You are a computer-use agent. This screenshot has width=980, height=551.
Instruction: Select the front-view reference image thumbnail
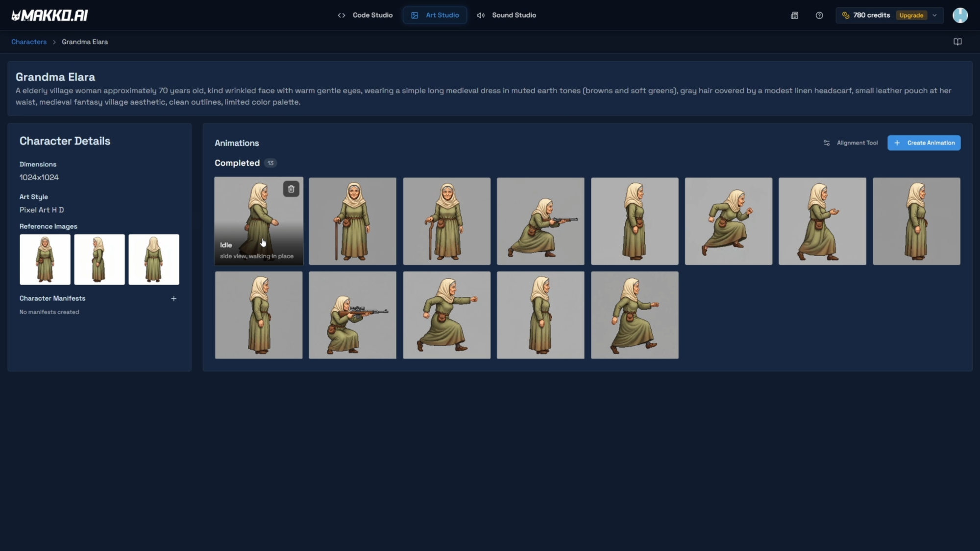coord(45,260)
